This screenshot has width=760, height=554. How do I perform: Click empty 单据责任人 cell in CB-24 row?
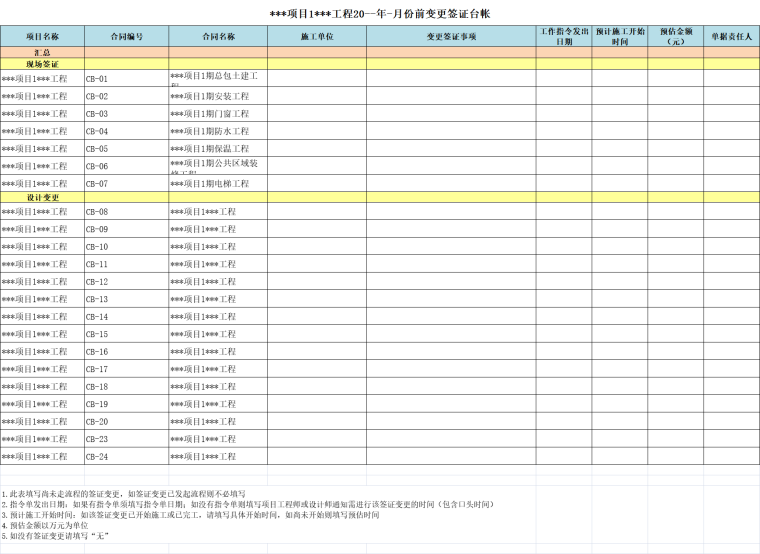click(x=731, y=456)
